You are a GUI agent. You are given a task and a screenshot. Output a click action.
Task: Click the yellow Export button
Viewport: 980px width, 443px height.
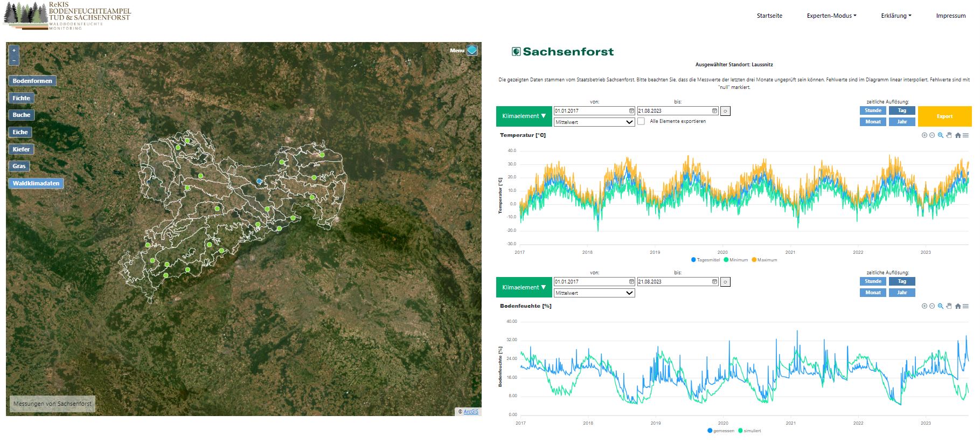(x=944, y=116)
